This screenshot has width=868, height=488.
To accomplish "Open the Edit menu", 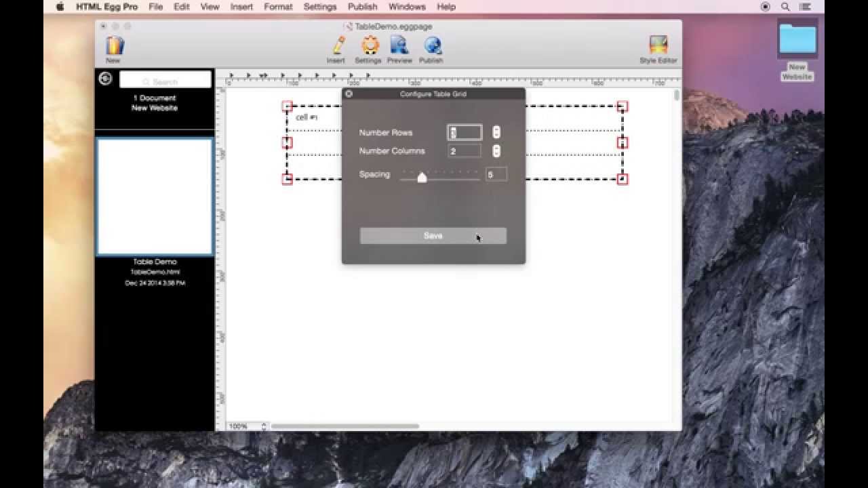I will 181,7.
